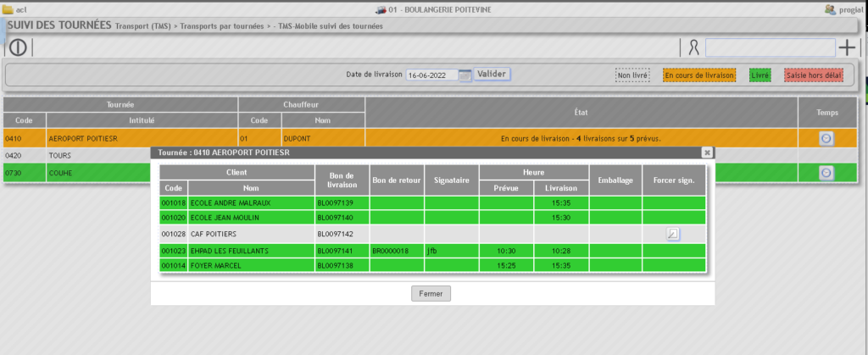Select the orange 'En cours de livraison' legend
The width and height of the screenshot is (868, 355).
tap(699, 75)
